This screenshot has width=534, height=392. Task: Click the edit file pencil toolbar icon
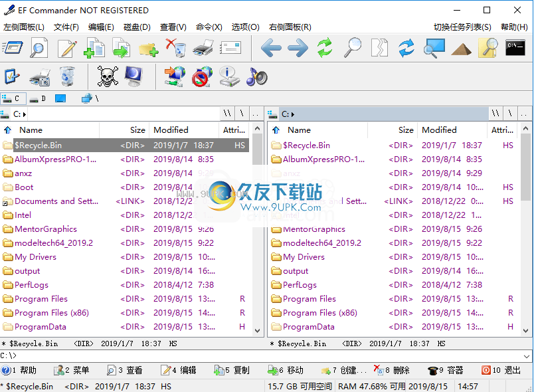coord(67,48)
